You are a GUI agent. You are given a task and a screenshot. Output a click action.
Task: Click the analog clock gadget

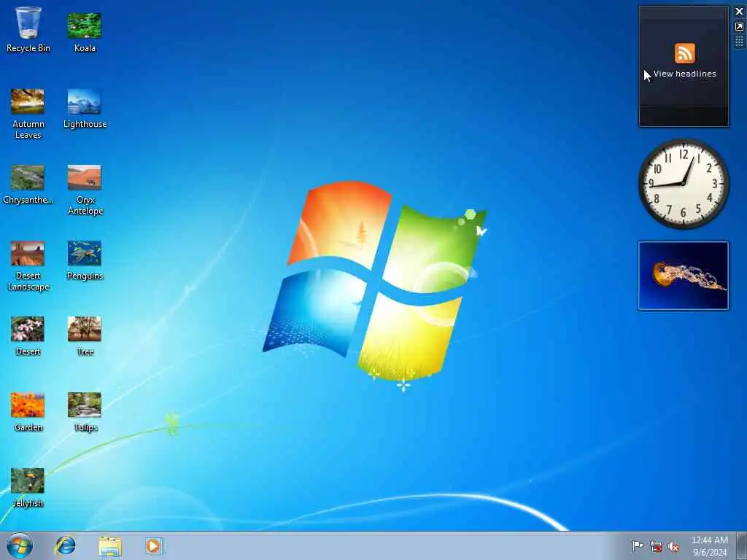pos(684,184)
